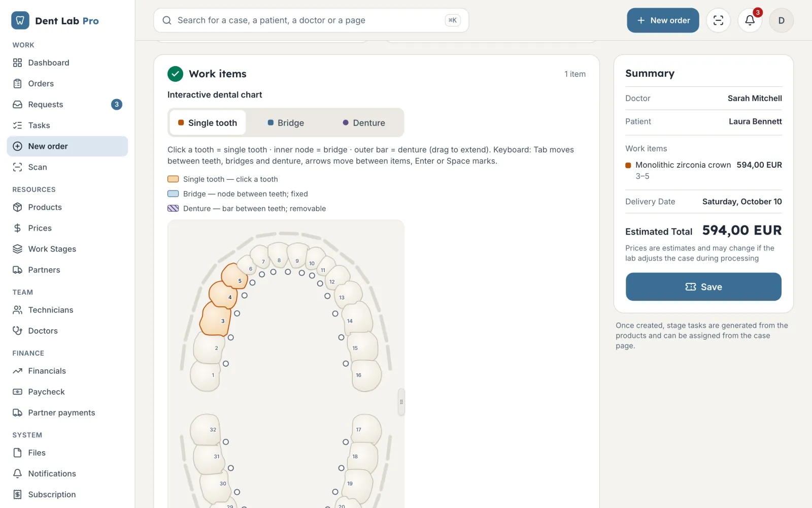812x508 pixels.
Task: Select tooth 32 on the lower arch
Action: [x=206, y=429]
